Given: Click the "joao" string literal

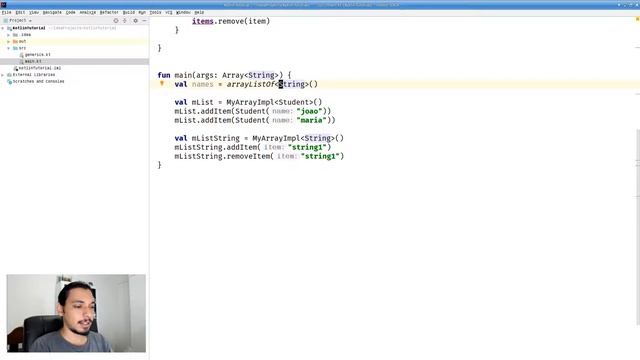Looking at the screenshot, I should pyautogui.click(x=309, y=111).
